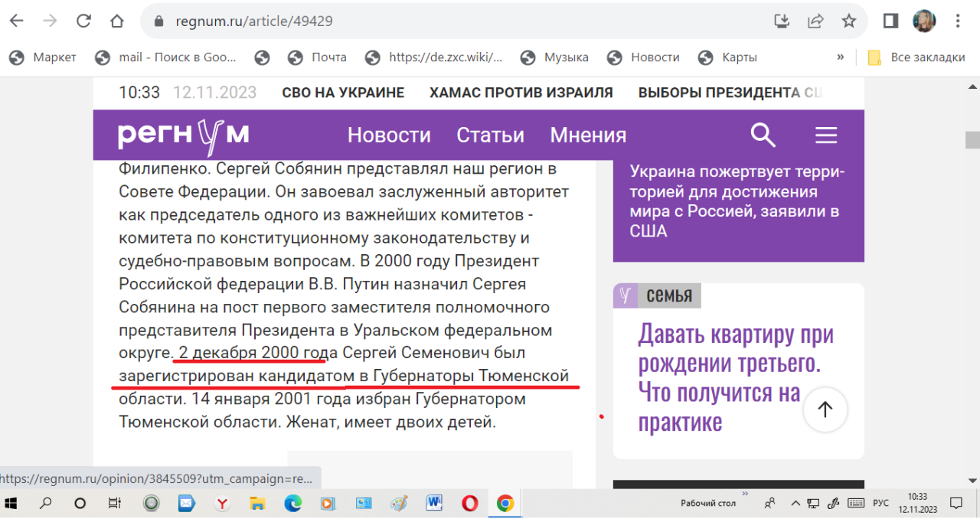The image size is (980, 522).
Task: Open the People icon in taskbar
Action: (769, 503)
